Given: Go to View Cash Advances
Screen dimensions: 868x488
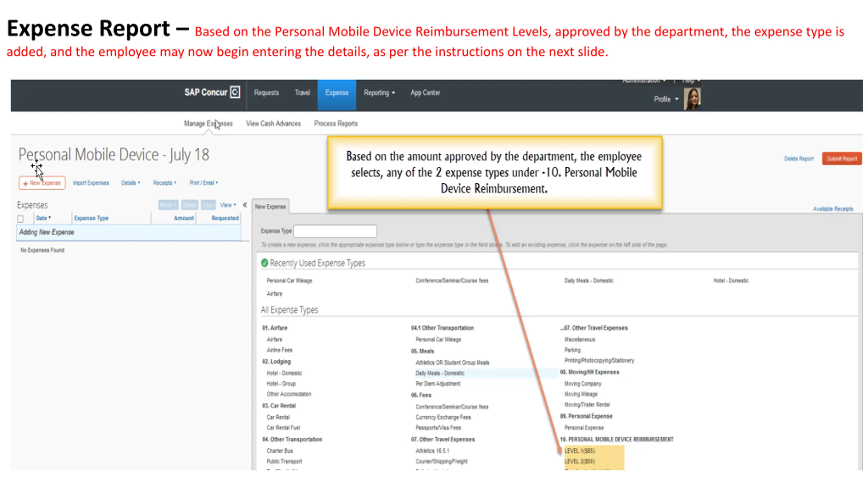Looking at the screenshot, I should (x=273, y=123).
